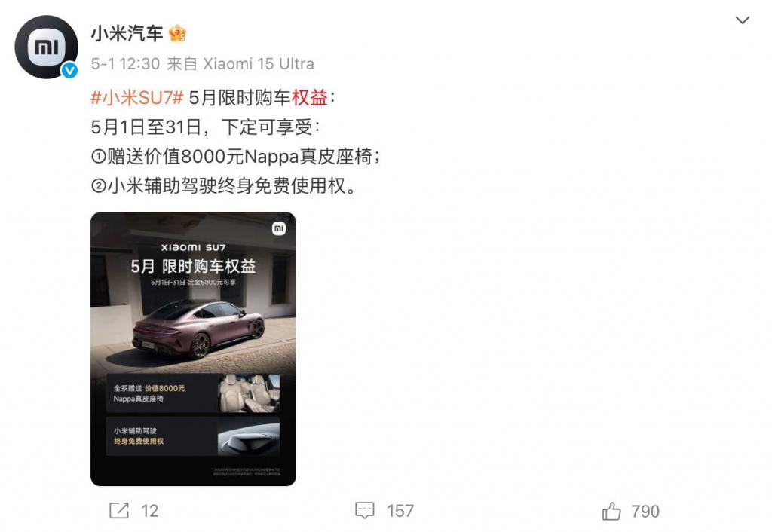Like the post with thumbs-up icon
The height and width of the screenshot is (532, 772).
click(611, 512)
